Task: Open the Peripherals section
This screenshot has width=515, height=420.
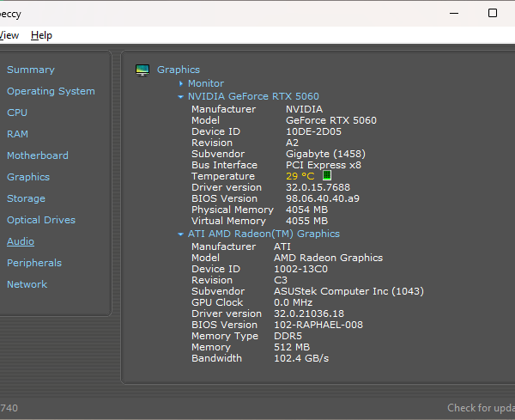Action: point(34,263)
